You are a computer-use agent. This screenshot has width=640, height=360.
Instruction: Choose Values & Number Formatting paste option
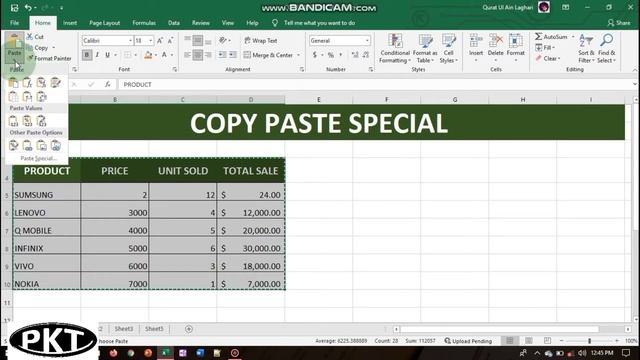pos(27,121)
